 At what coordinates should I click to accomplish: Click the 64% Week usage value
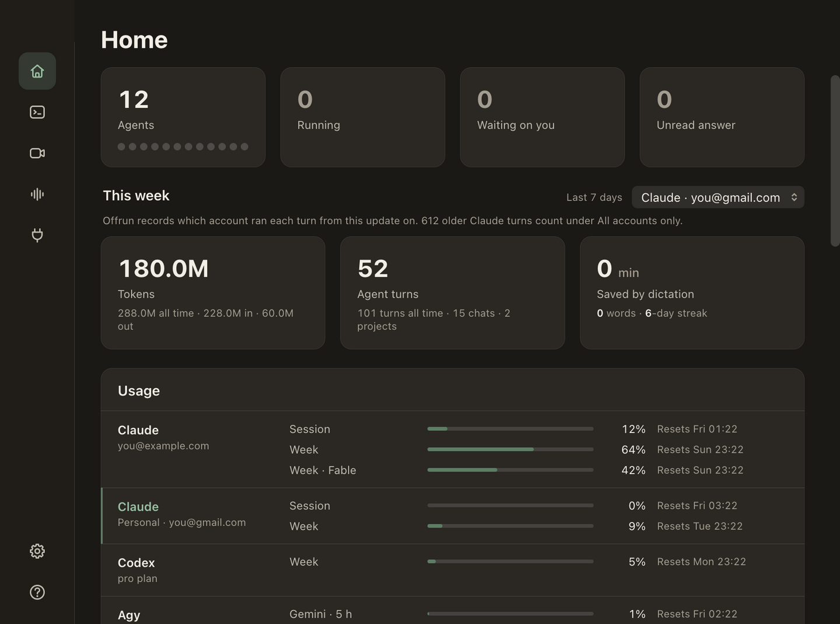click(x=633, y=449)
